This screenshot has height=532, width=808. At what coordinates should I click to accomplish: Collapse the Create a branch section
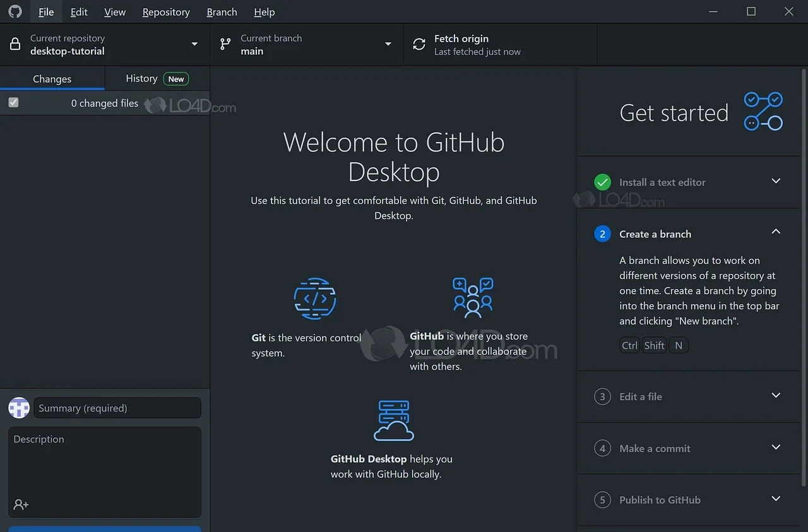[x=775, y=232]
